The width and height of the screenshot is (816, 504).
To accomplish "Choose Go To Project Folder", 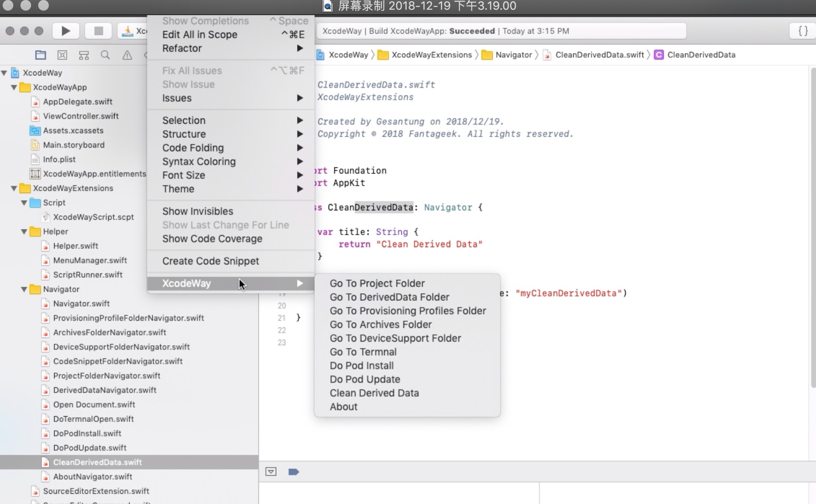I will pyautogui.click(x=407, y=283).
